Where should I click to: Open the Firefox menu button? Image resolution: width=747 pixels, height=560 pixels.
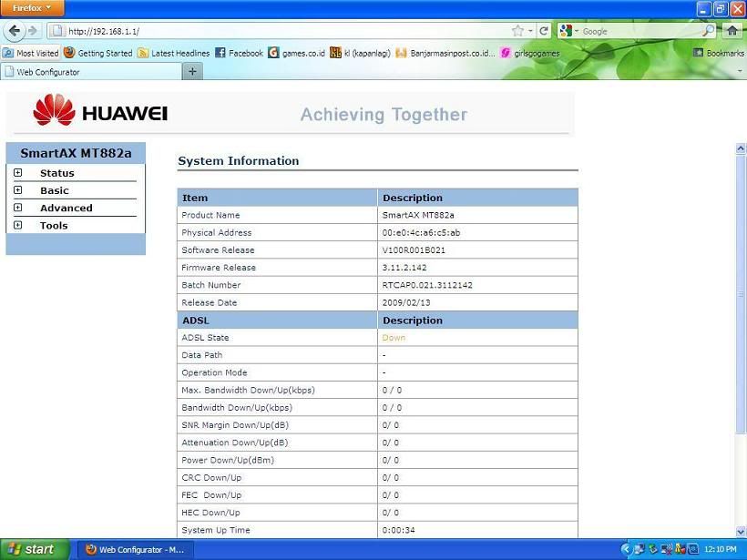(32, 8)
